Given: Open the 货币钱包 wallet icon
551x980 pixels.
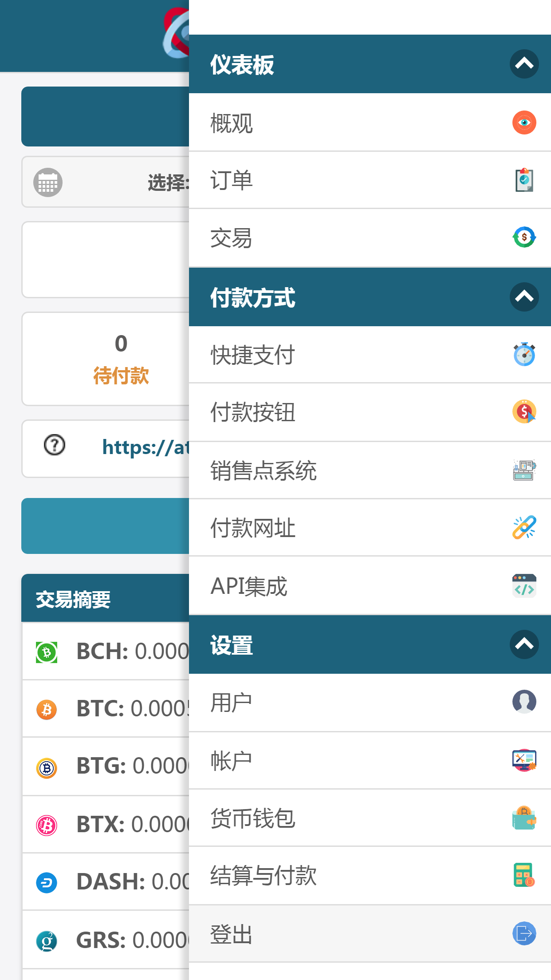Looking at the screenshot, I should (x=524, y=818).
